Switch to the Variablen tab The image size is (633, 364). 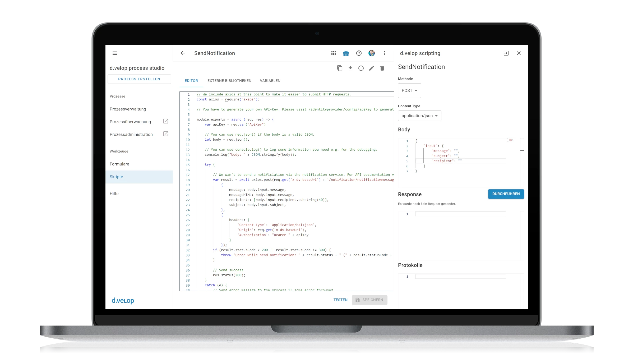pos(270,81)
